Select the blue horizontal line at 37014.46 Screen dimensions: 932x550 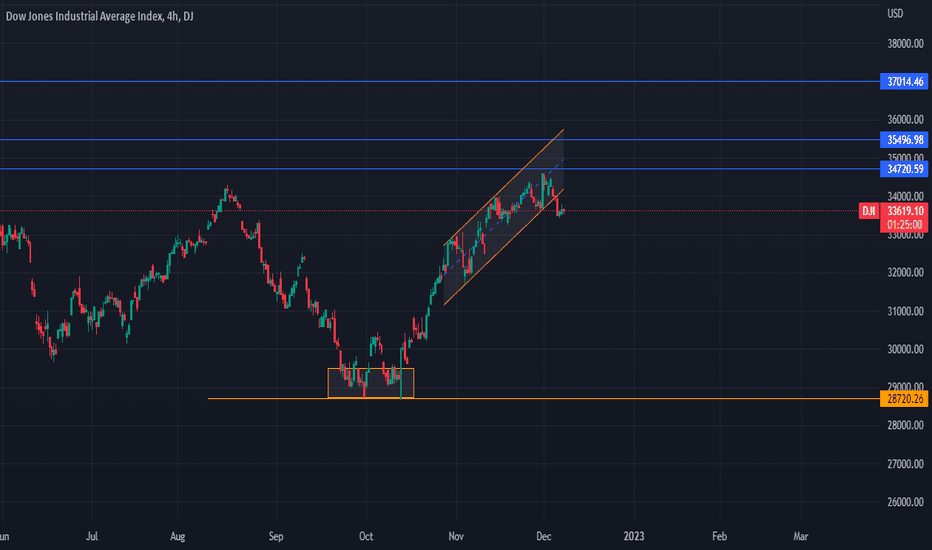pos(440,81)
